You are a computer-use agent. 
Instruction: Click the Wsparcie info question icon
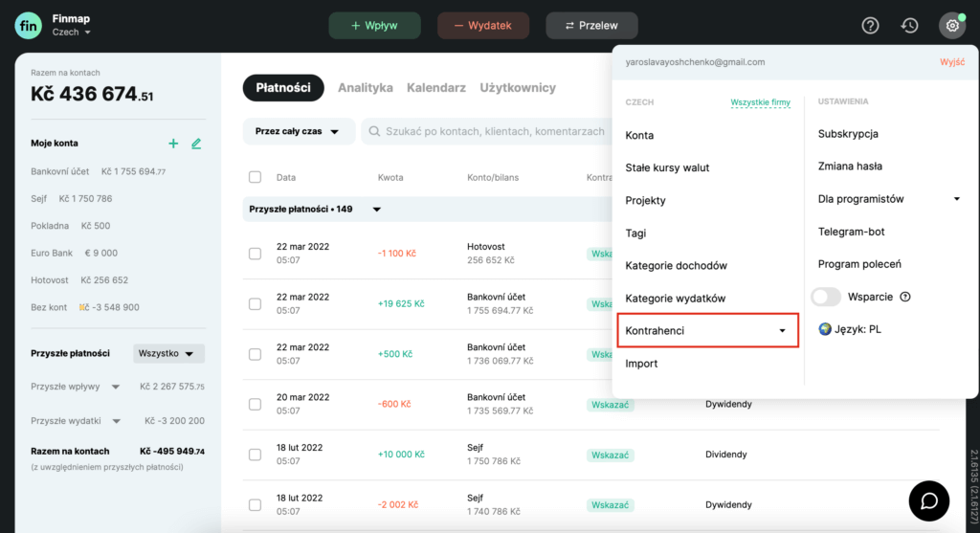pyautogui.click(x=905, y=297)
